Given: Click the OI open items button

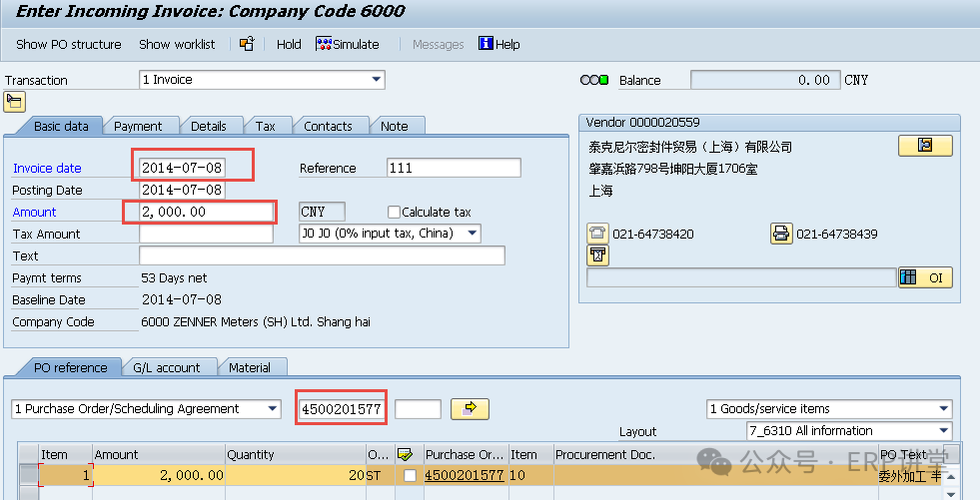Looking at the screenshot, I should click(x=924, y=277).
